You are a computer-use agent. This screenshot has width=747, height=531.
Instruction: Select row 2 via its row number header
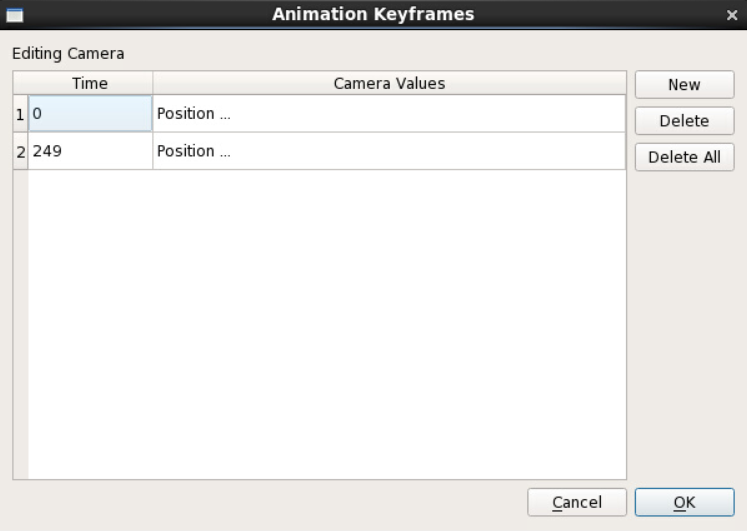[x=20, y=151]
